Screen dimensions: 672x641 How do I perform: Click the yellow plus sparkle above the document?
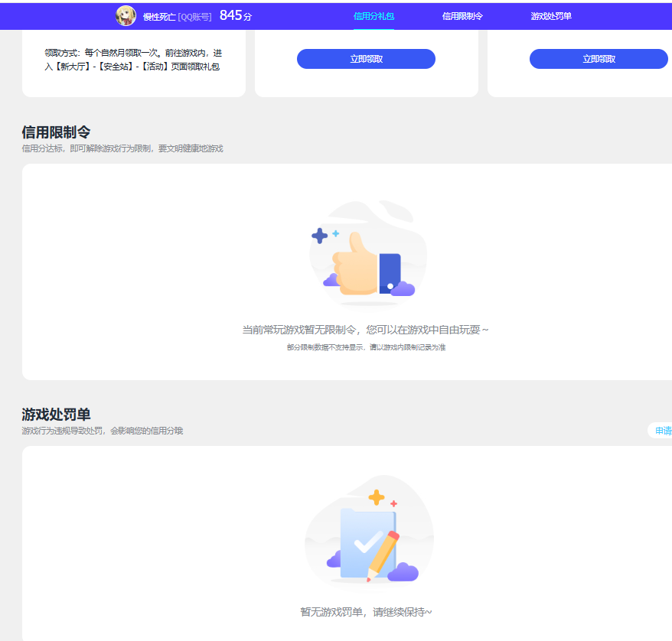click(377, 499)
